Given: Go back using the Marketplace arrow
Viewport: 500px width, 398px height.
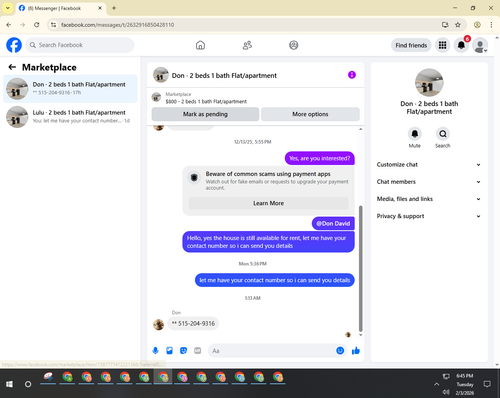Looking at the screenshot, I should point(12,67).
